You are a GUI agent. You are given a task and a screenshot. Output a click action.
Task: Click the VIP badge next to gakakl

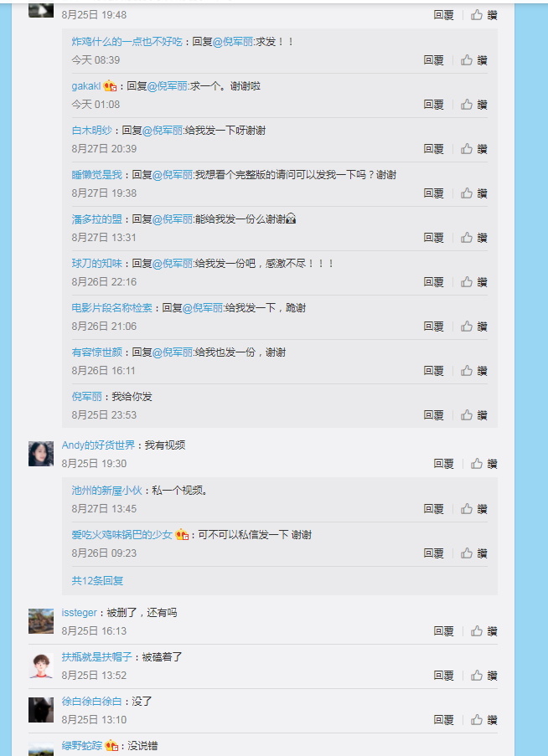click(110, 86)
